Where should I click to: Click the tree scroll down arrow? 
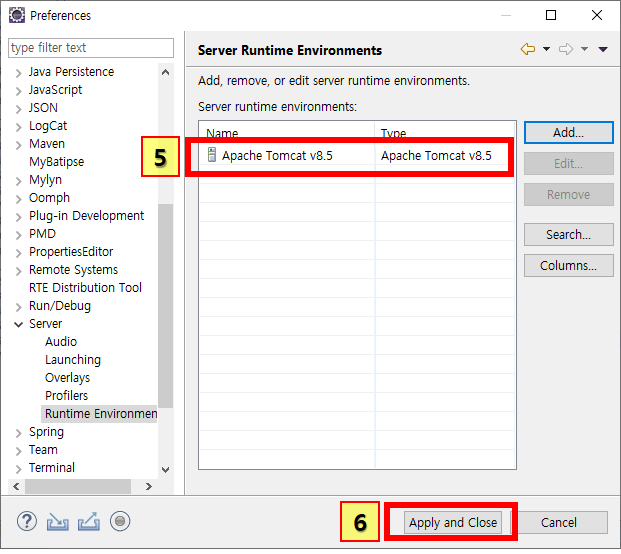(166, 470)
